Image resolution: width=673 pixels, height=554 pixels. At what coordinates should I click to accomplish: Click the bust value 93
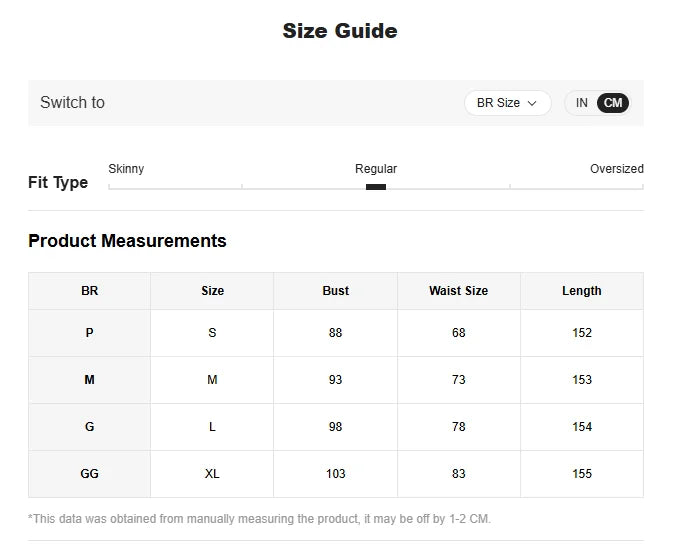[x=336, y=380]
